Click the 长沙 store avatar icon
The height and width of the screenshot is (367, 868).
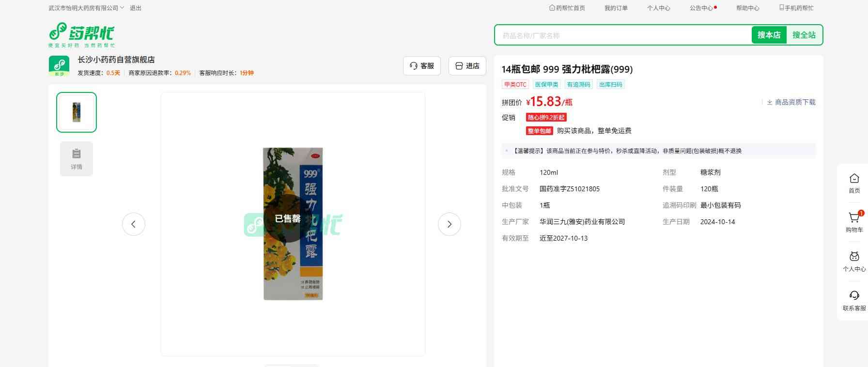pos(59,65)
